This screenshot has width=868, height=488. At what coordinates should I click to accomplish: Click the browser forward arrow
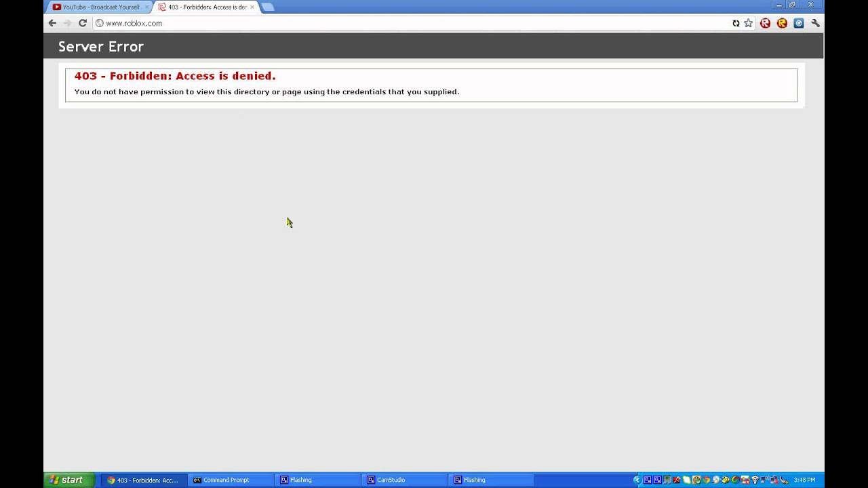tap(67, 23)
